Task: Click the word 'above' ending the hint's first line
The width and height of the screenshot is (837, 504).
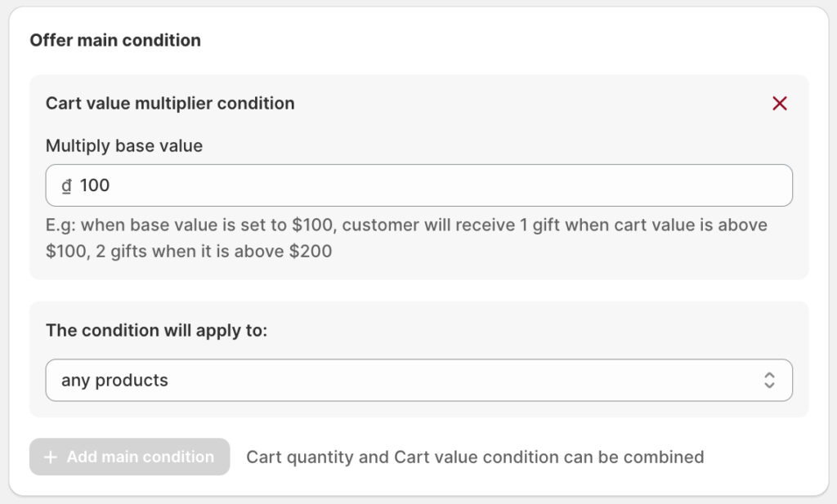Action: [742, 225]
